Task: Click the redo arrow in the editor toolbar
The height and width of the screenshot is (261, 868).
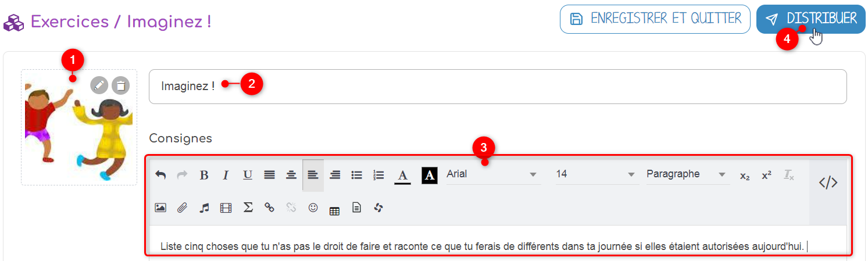Action: pos(182,175)
